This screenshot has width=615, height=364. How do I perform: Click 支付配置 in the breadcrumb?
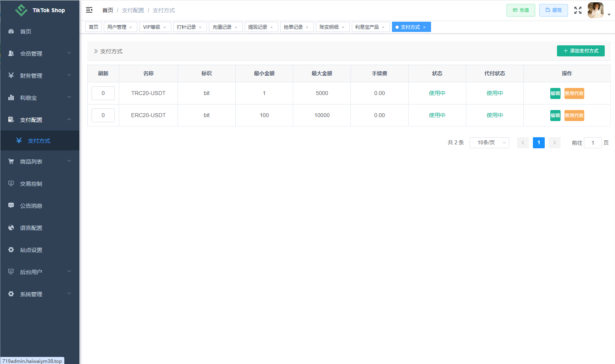(133, 10)
